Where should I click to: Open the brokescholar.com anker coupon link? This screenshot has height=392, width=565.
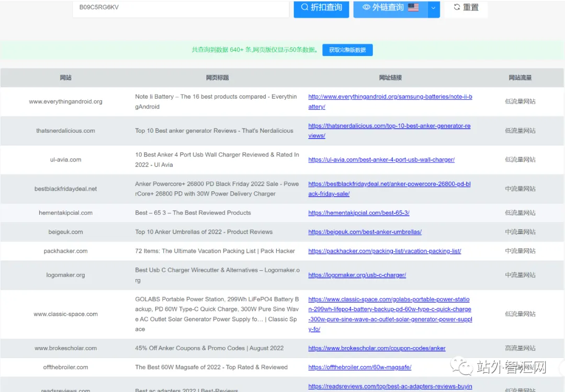(377, 348)
